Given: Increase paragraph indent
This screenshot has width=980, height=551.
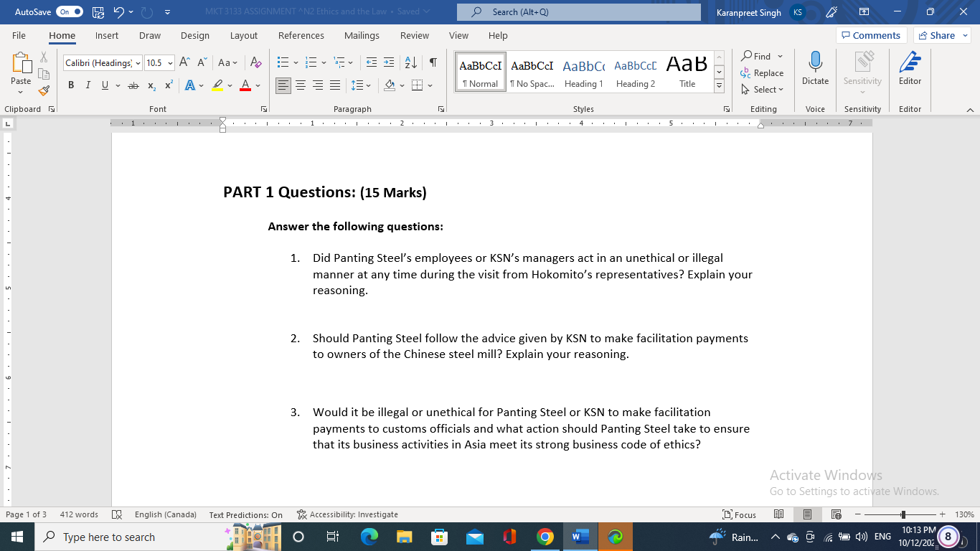Looking at the screenshot, I should tap(388, 62).
